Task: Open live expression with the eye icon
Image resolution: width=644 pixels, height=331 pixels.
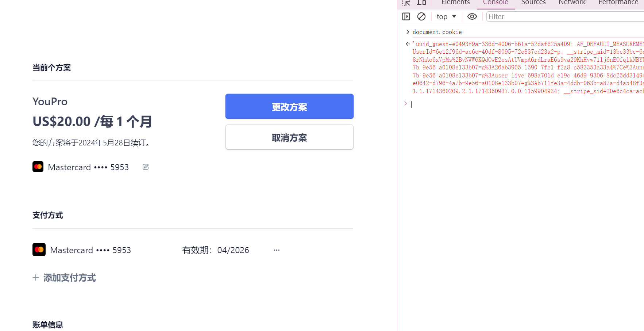Action: [472, 16]
